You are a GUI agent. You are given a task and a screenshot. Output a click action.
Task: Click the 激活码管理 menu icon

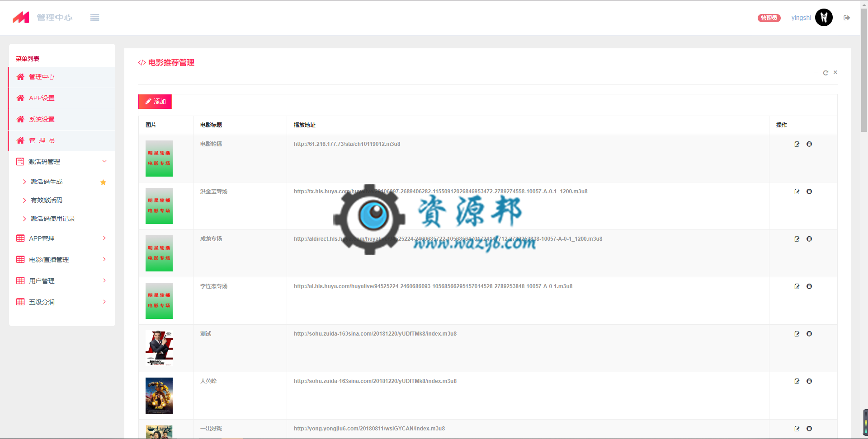coord(20,161)
